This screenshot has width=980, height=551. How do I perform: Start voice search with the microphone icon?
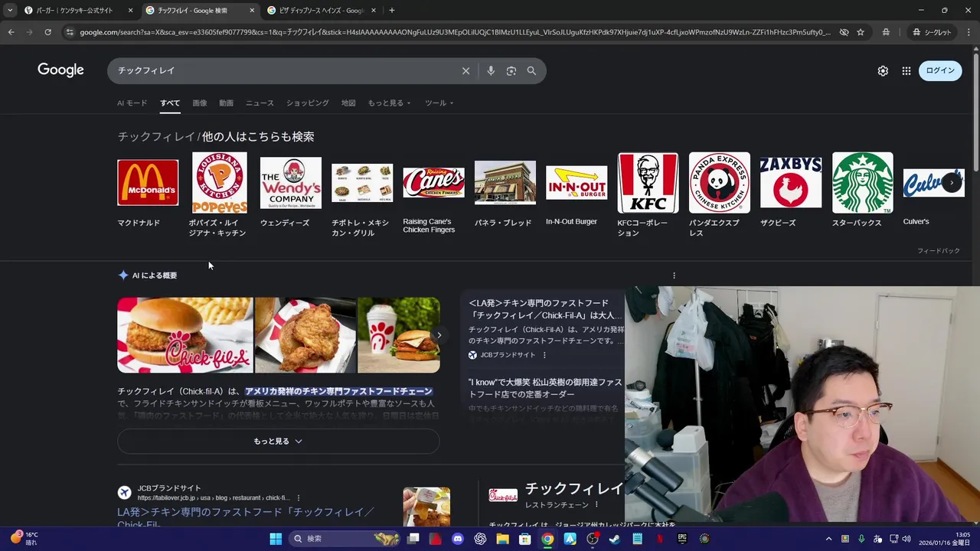(x=491, y=70)
